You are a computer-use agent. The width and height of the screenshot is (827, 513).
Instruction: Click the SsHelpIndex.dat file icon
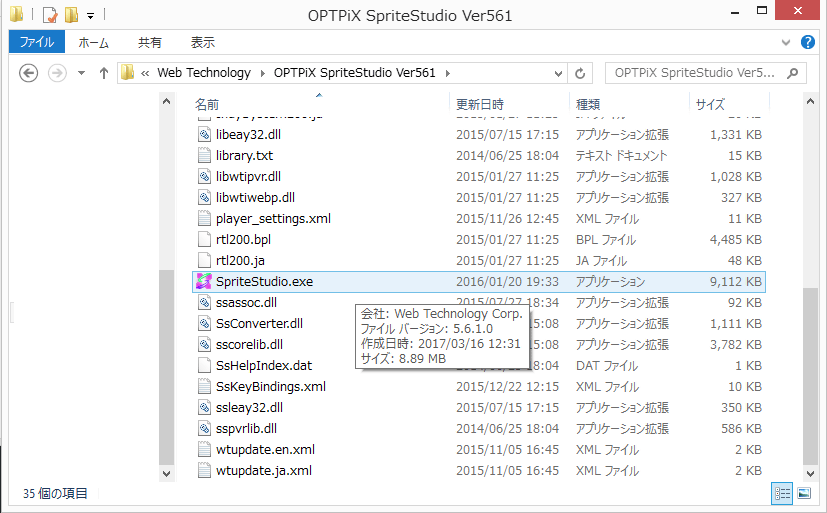click(x=204, y=365)
